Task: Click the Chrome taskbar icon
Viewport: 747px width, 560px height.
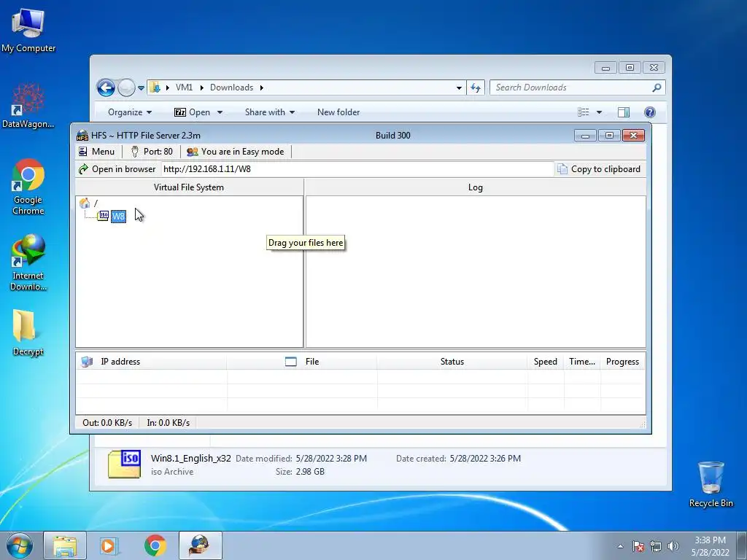Action: (155, 545)
